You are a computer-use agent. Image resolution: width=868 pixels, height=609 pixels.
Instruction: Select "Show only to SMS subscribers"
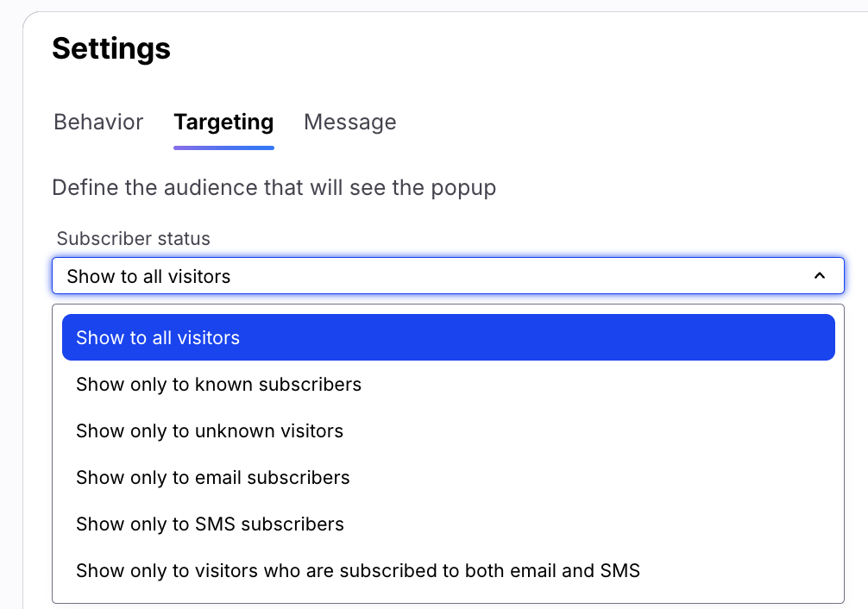click(x=210, y=524)
